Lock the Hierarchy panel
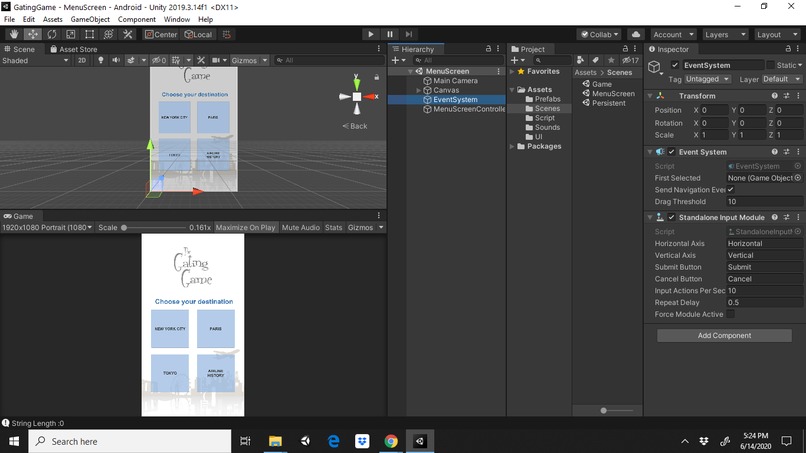 [488, 48]
